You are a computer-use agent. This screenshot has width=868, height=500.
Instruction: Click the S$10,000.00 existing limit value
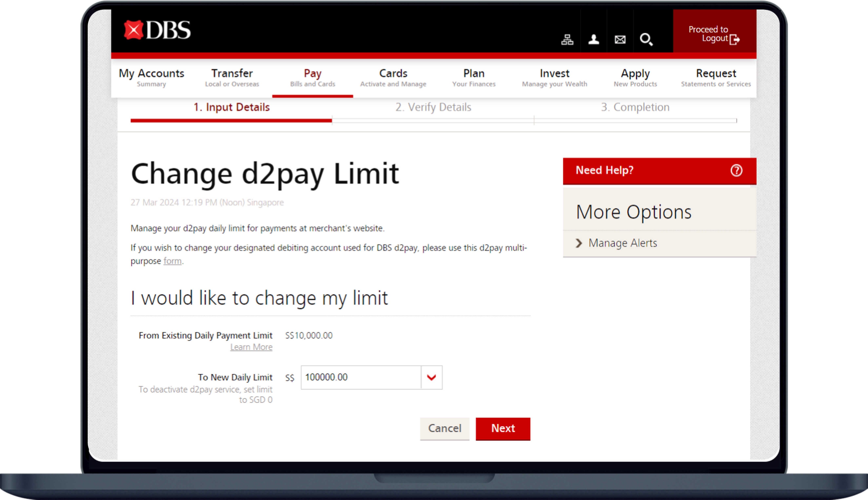coord(309,335)
